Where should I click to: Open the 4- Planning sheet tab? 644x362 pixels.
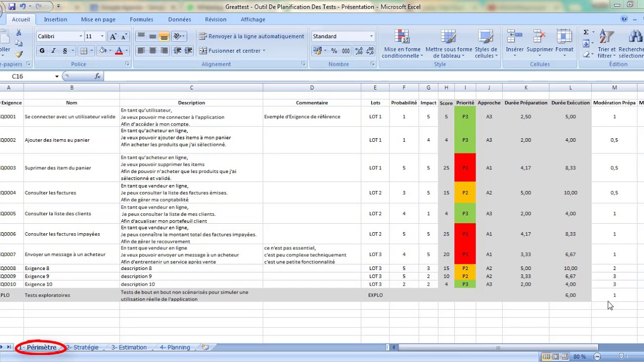tap(175, 347)
